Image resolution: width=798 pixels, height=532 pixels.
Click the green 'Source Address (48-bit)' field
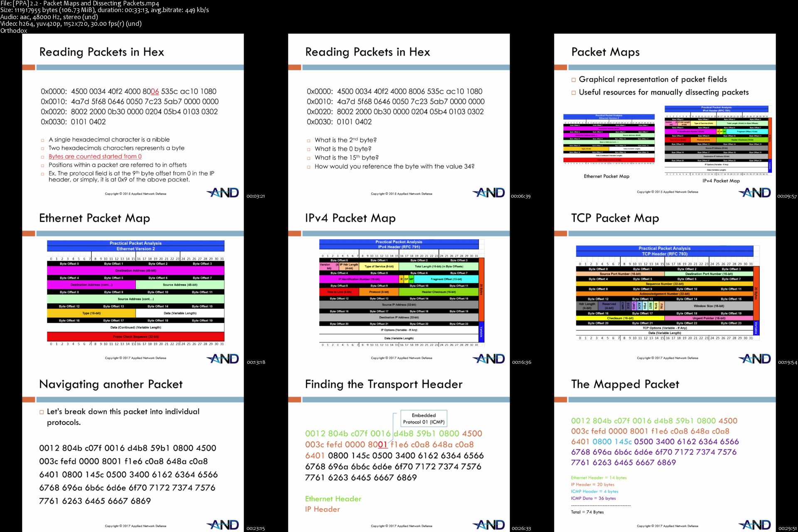180,285
